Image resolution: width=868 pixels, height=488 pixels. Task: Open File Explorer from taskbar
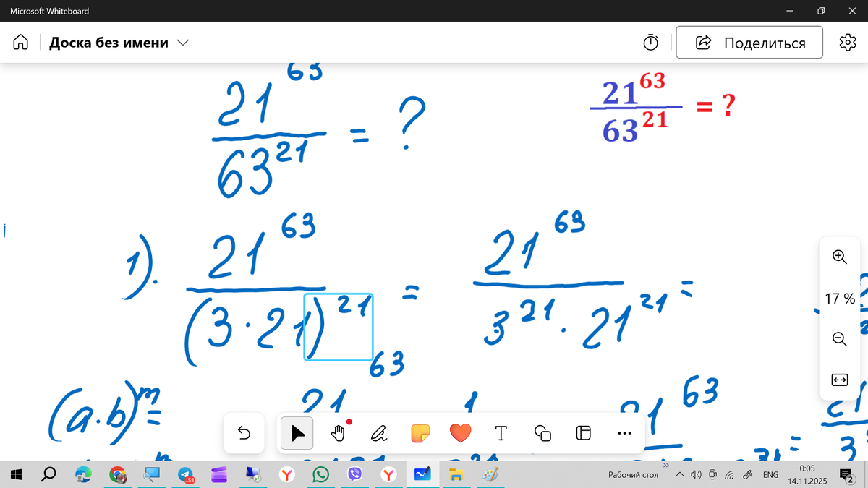pos(456,474)
